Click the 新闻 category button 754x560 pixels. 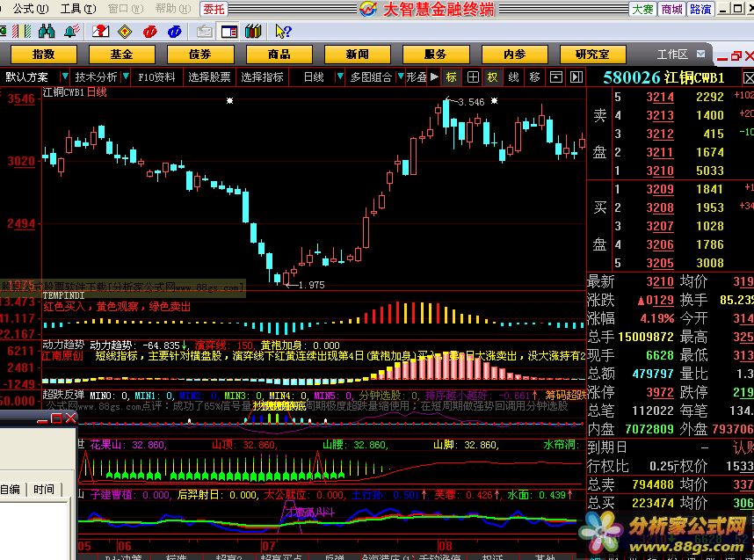coord(358,55)
